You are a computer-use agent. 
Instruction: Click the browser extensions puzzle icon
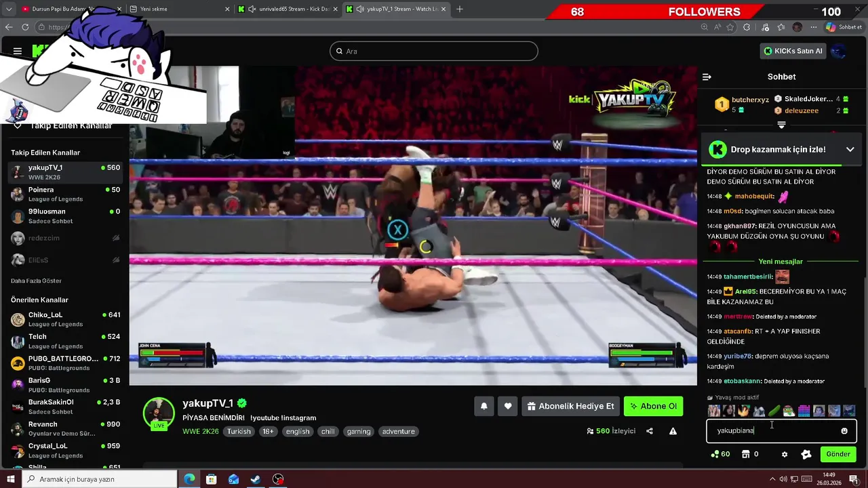click(747, 27)
